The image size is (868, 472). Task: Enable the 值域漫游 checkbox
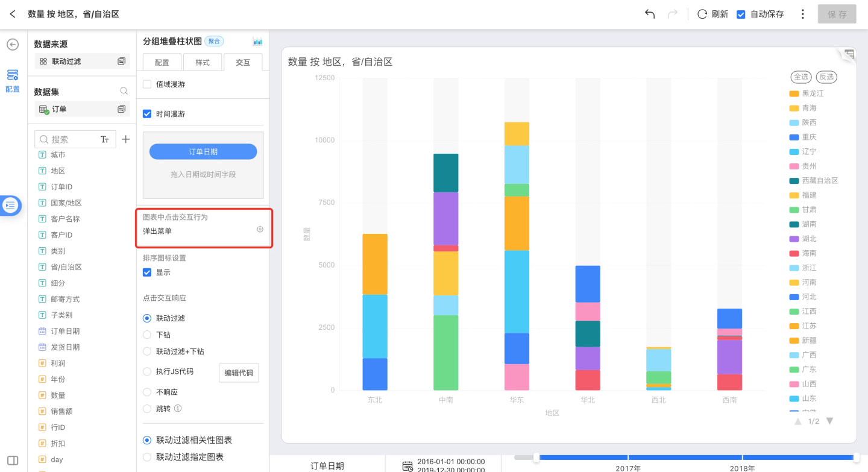[147, 84]
